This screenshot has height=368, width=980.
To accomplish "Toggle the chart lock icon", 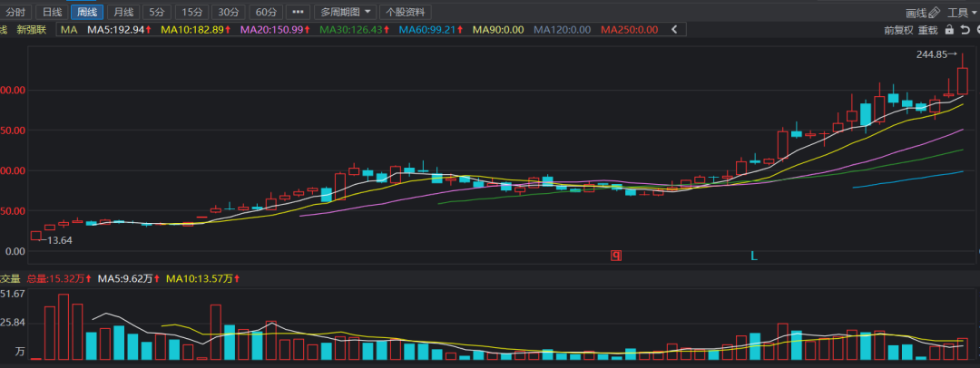I will pyautogui.click(x=949, y=29).
